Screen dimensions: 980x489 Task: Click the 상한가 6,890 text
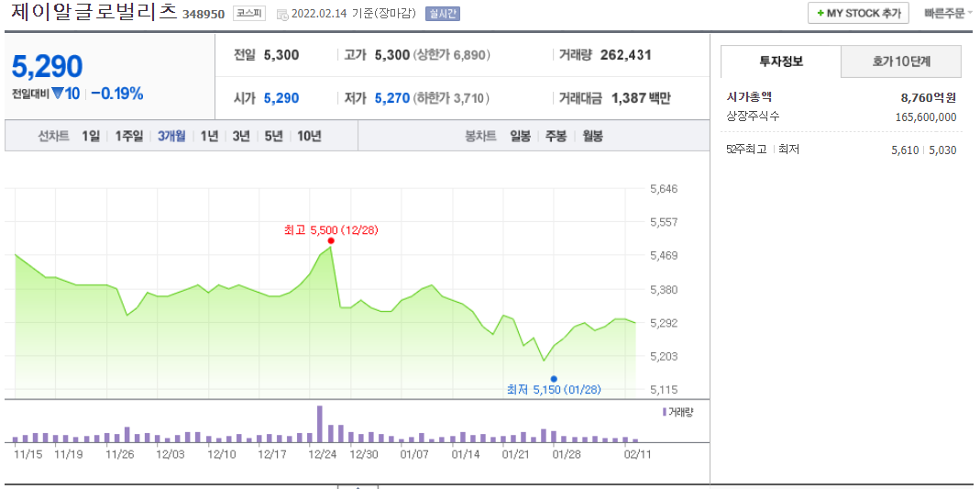tap(451, 55)
